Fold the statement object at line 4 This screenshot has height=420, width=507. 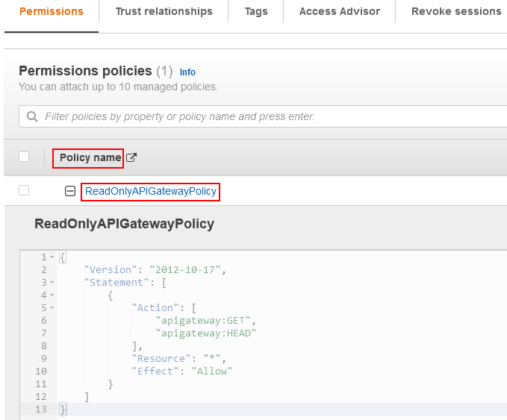pos(52,295)
